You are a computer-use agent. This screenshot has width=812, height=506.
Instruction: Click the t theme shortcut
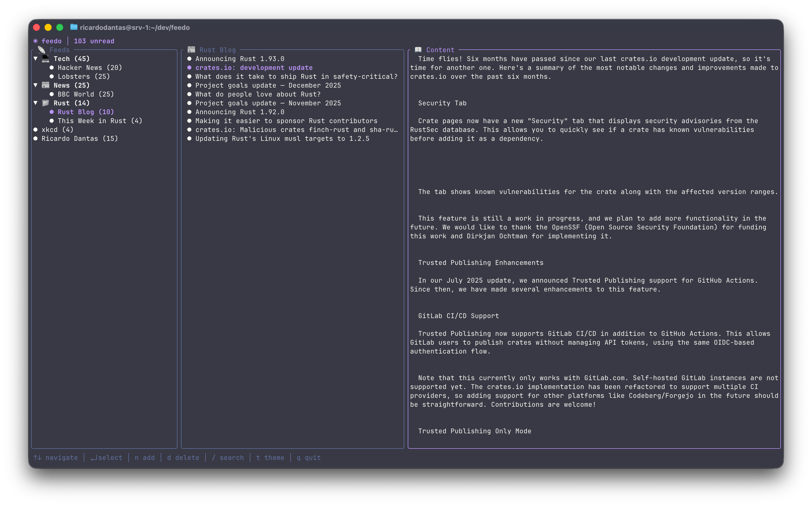tap(270, 457)
